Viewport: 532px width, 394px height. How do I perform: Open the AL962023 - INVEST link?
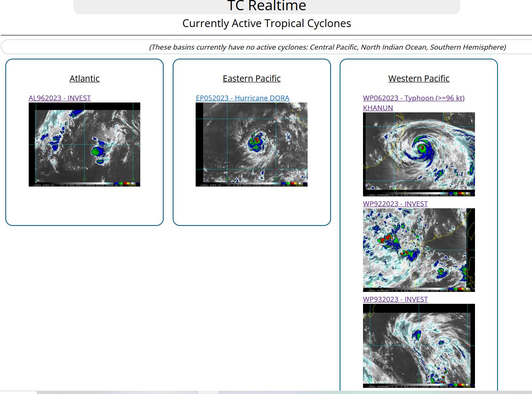[x=59, y=98]
